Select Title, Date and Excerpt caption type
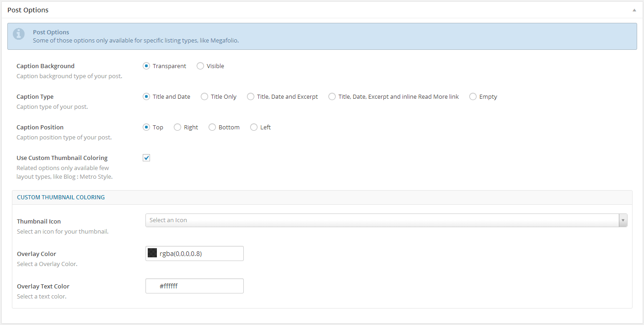The image size is (644, 325). tap(251, 96)
